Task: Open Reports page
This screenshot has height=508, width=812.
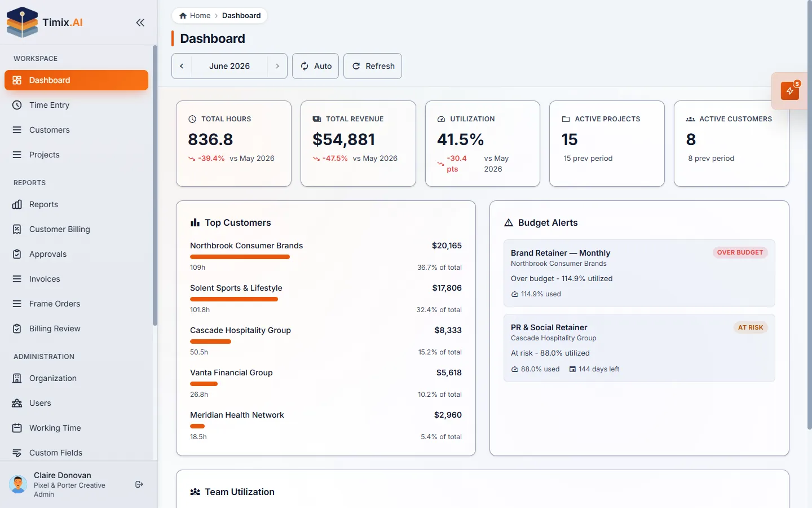Action: (76, 204)
